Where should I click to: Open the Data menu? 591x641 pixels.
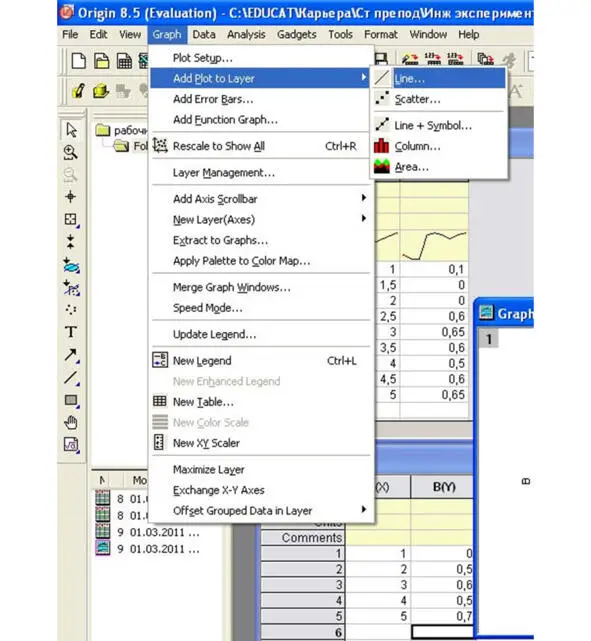204,34
